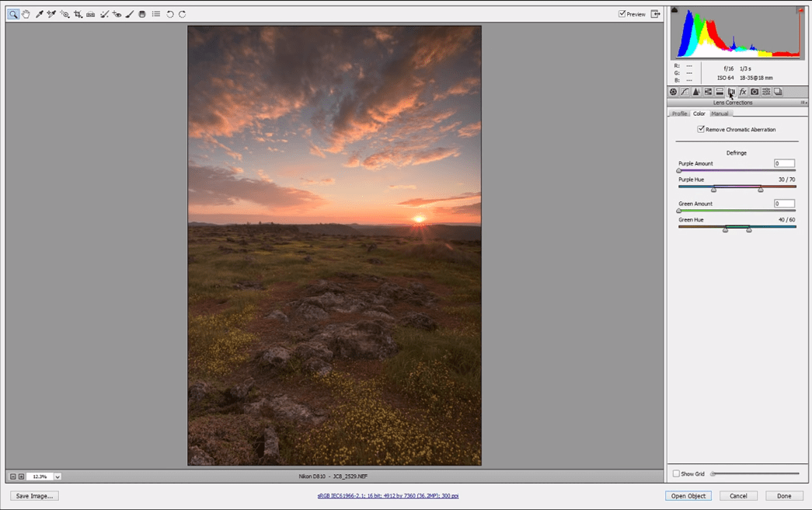Open the Detail panel
The height and width of the screenshot is (510, 812).
[x=696, y=92]
